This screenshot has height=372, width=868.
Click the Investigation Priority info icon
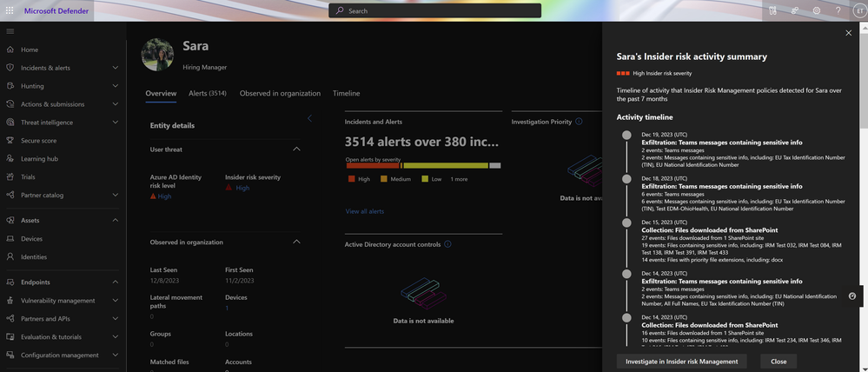(x=579, y=121)
